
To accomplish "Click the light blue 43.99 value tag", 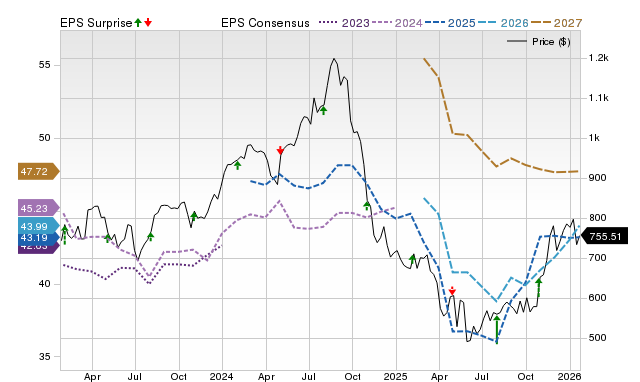I will pyautogui.click(x=38, y=226).
